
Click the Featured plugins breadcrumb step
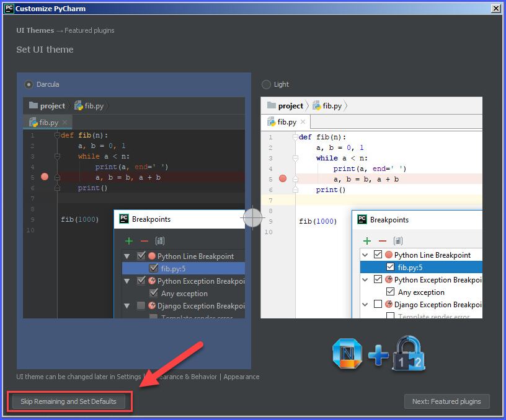(89, 30)
